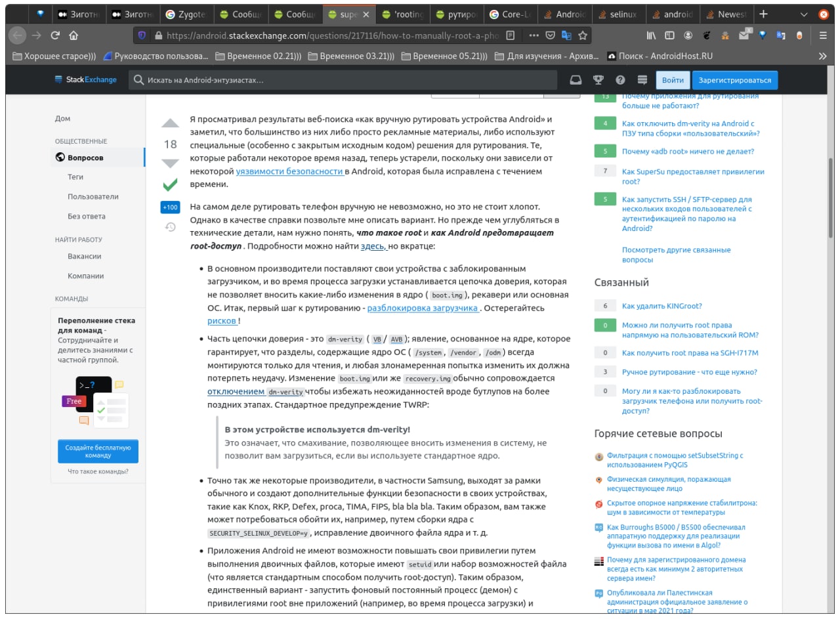The width and height of the screenshot is (840, 619).
Task: Click Создайте бесплатную команду button
Action: click(x=98, y=452)
